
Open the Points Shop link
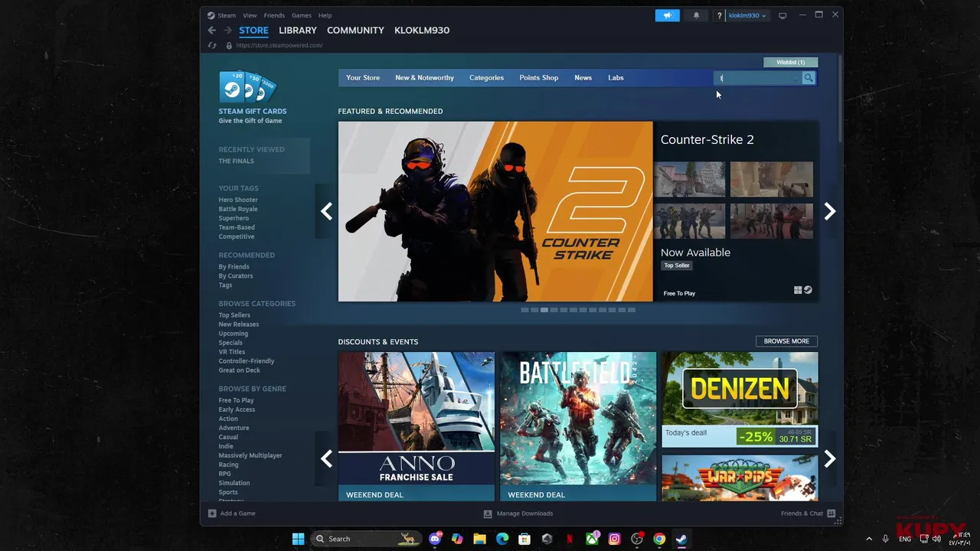point(539,78)
